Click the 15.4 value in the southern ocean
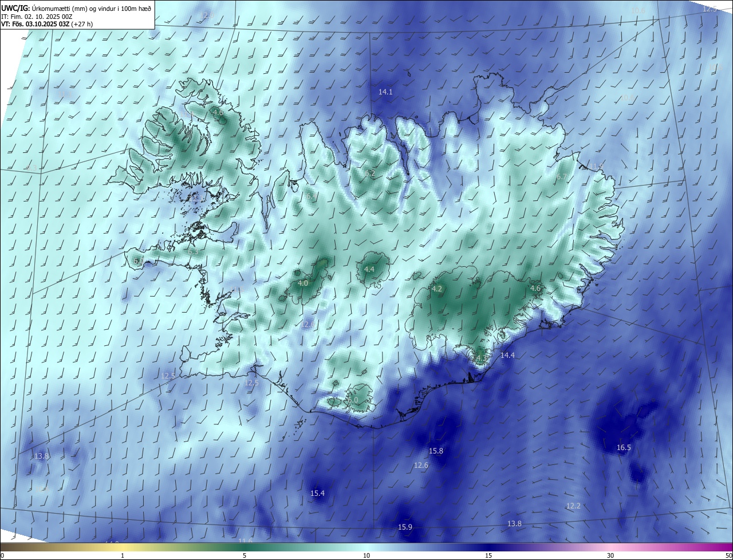 pyautogui.click(x=317, y=493)
